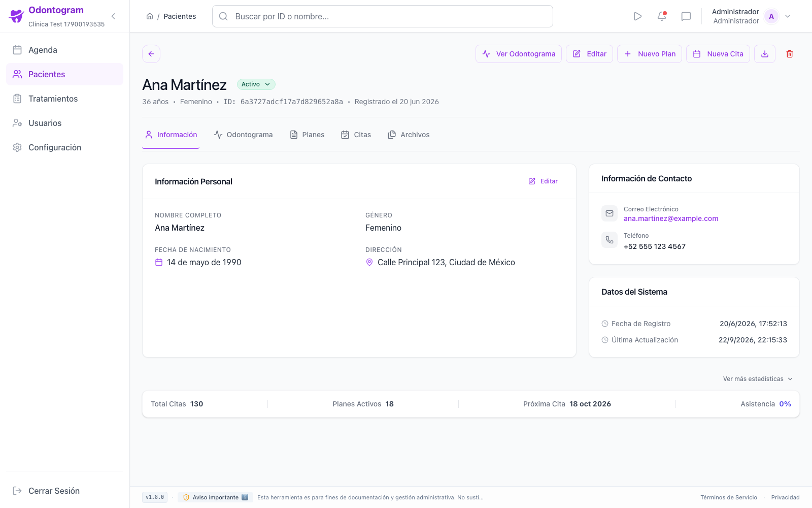Open Agenda in the sidebar

click(x=64, y=50)
